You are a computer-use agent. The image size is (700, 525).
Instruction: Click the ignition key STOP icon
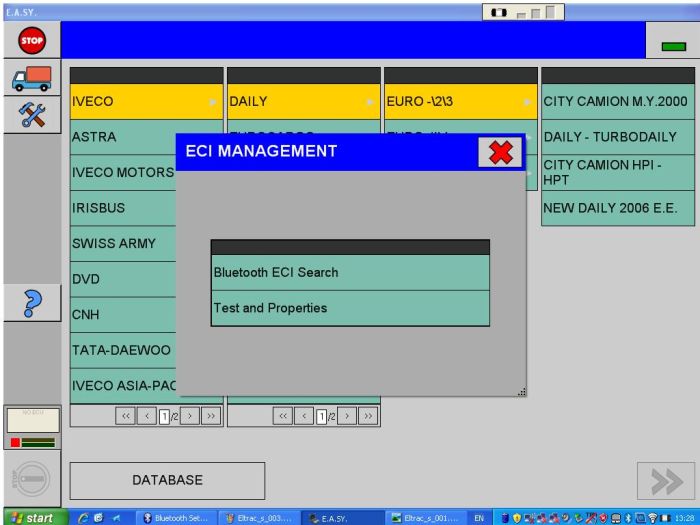tap(31, 479)
